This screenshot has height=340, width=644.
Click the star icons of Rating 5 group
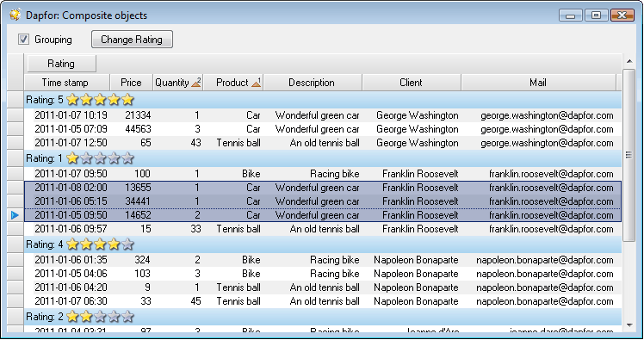click(100, 99)
